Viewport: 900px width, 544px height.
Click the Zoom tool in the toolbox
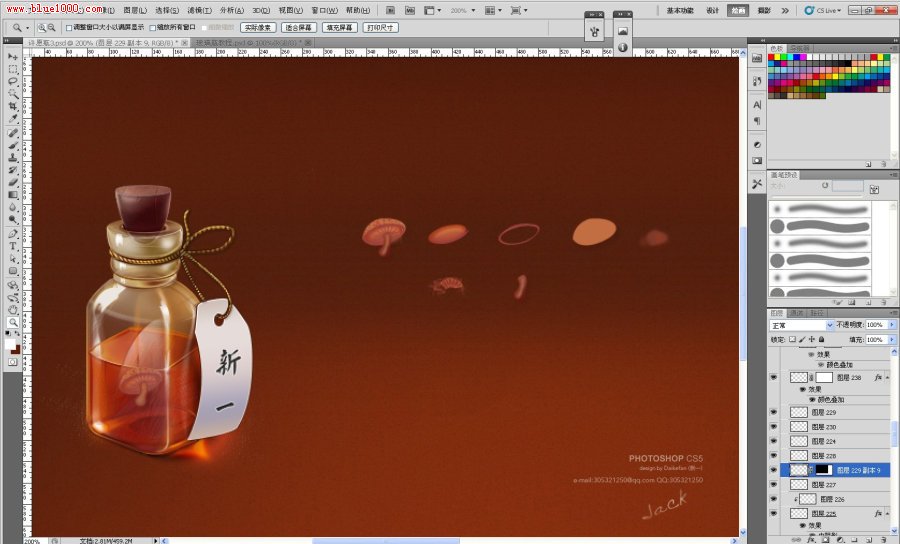[x=13, y=321]
